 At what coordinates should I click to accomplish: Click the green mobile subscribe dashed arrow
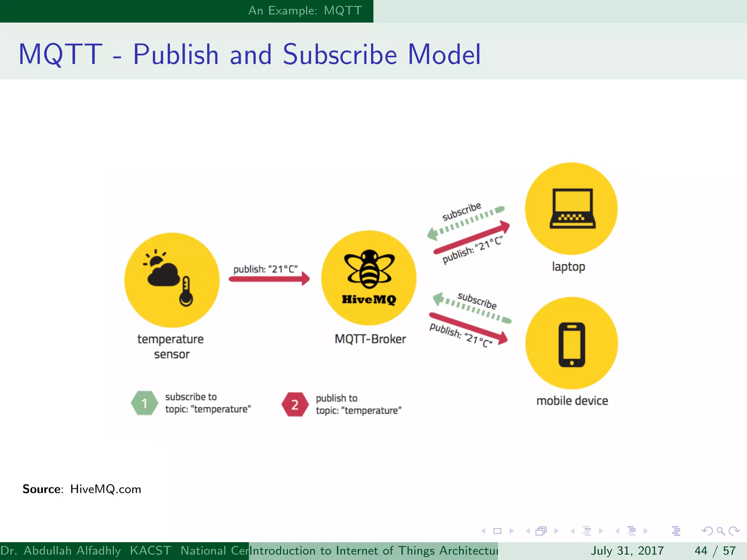point(472,308)
